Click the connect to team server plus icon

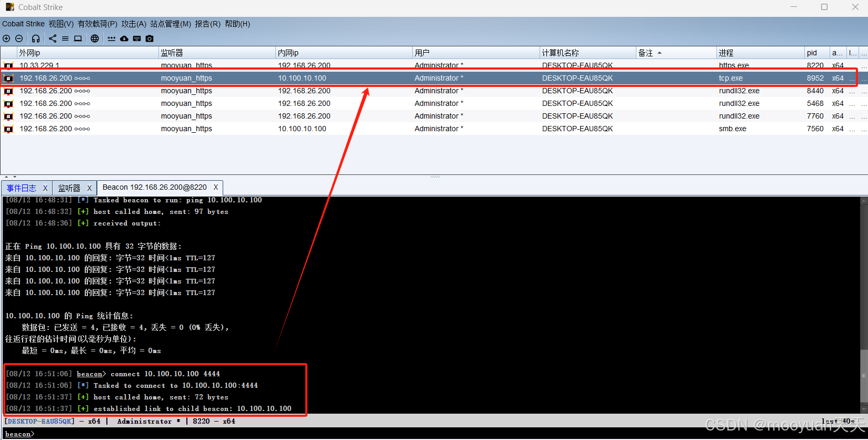click(6, 38)
